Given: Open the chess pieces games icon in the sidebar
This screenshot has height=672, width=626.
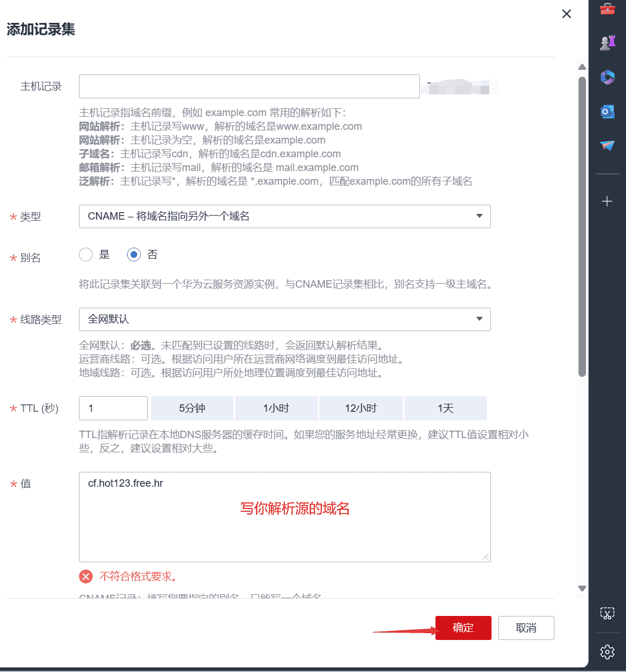Looking at the screenshot, I should (x=607, y=43).
